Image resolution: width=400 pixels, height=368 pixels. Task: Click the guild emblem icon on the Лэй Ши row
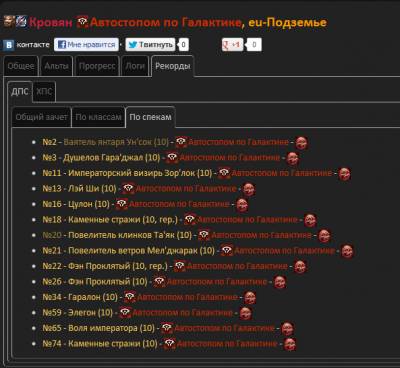[x=128, y=189]
